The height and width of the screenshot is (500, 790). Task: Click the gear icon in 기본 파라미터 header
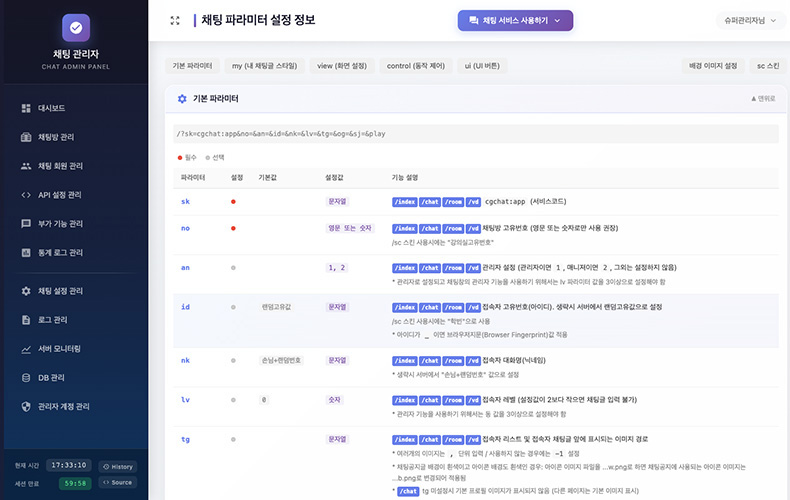(182, 99)
